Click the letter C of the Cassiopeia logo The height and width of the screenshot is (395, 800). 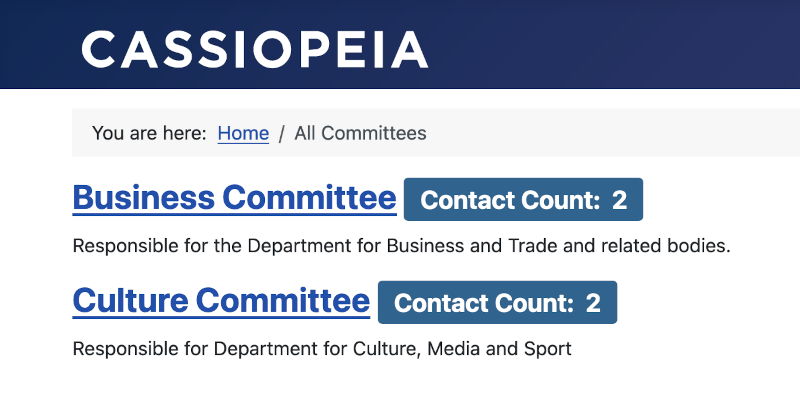point(99,50)
